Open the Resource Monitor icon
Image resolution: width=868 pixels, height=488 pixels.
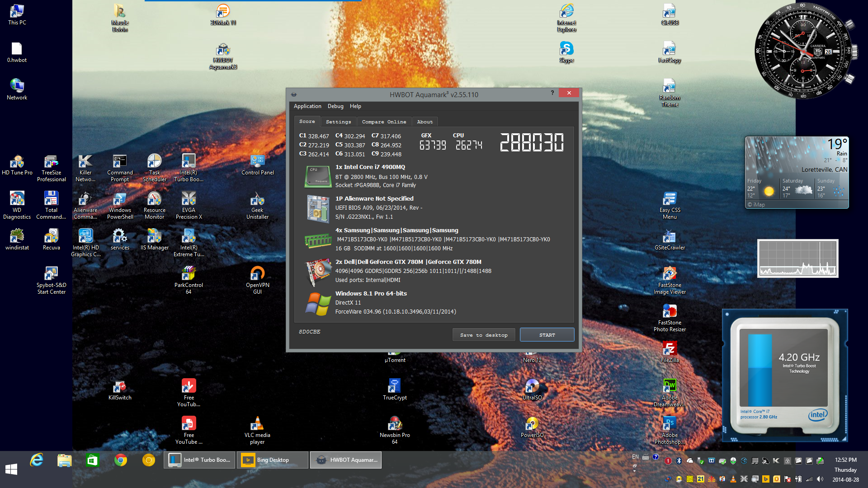pos(155,206)
